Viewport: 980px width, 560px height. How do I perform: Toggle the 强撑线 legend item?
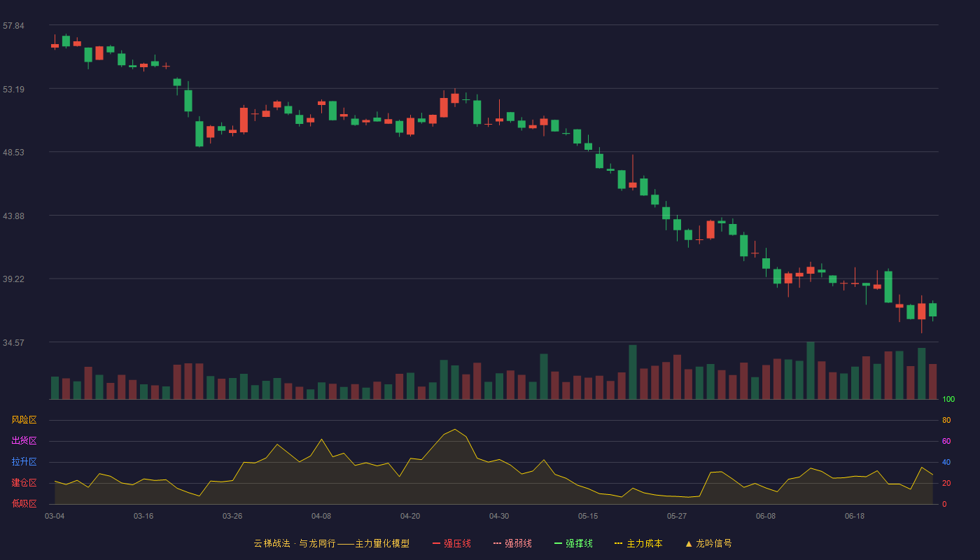573,543
